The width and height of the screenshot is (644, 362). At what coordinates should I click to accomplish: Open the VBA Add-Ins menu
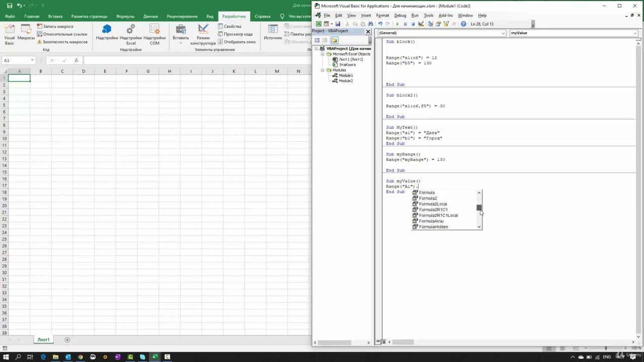coord(446,16)
